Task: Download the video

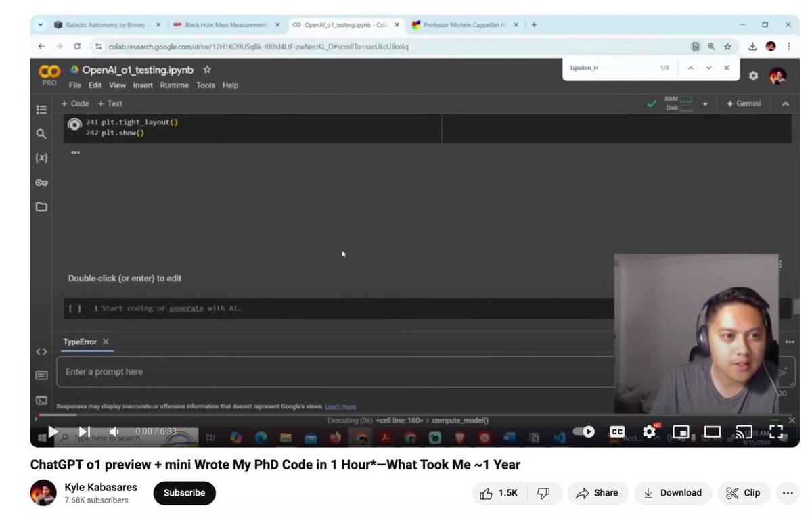Action: click(x=673, y=493)
